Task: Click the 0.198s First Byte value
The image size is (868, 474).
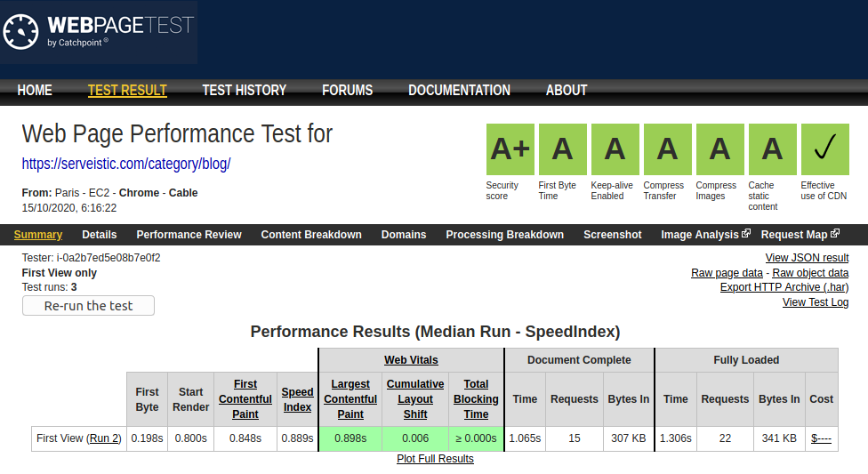Action: coord(148,438)
